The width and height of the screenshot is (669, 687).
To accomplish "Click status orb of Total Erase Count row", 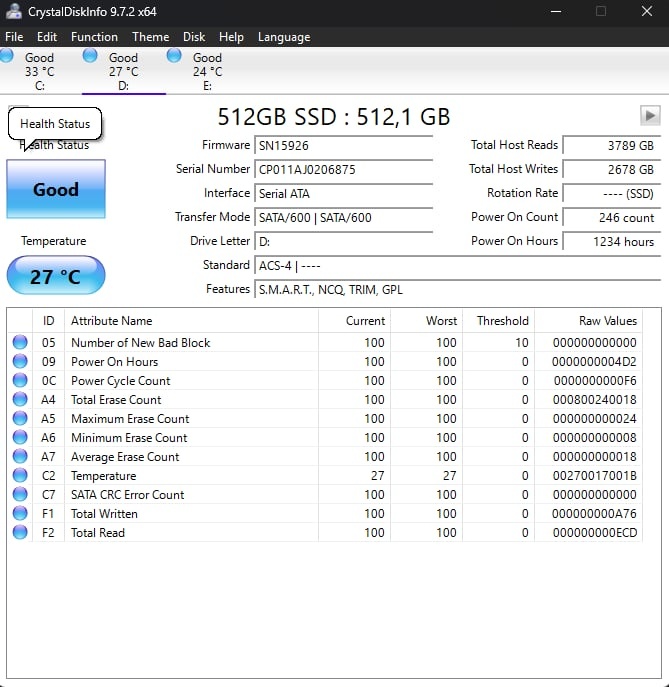I will coord(20,399).
